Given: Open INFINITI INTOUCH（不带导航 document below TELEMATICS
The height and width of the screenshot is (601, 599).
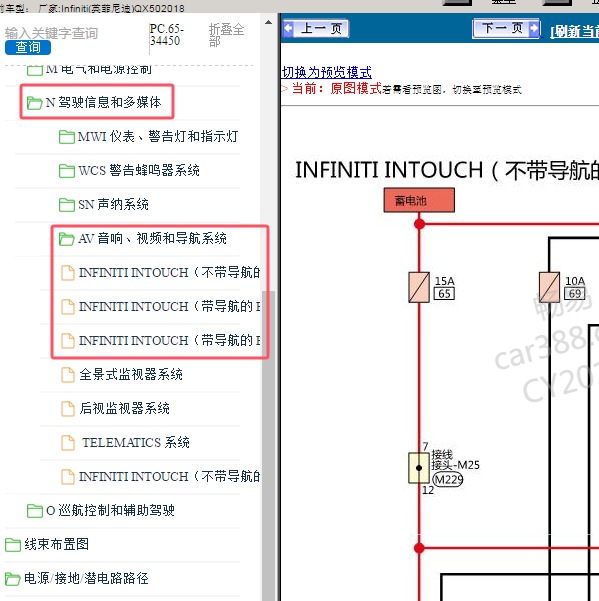Looking at the screenshot, I should [161, 476].
